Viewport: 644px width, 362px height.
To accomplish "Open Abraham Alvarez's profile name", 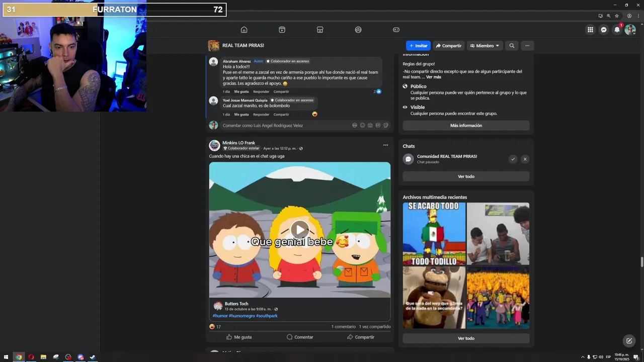I will [237, 61].
